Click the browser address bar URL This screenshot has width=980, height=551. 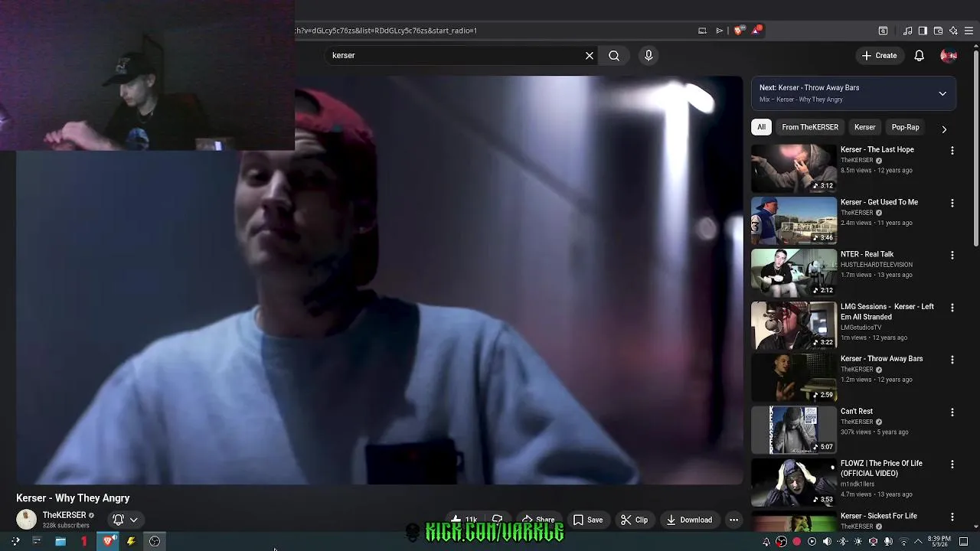(x=386, y=31)
